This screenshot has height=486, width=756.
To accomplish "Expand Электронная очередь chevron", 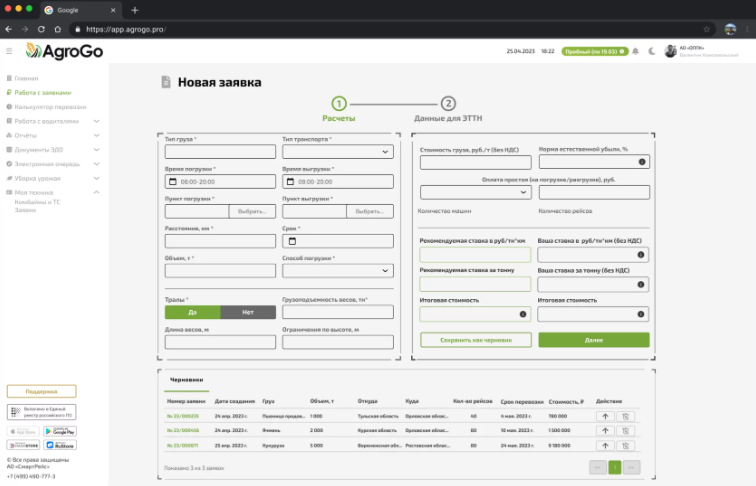I will pyautogui.click(x=96, y=164).
